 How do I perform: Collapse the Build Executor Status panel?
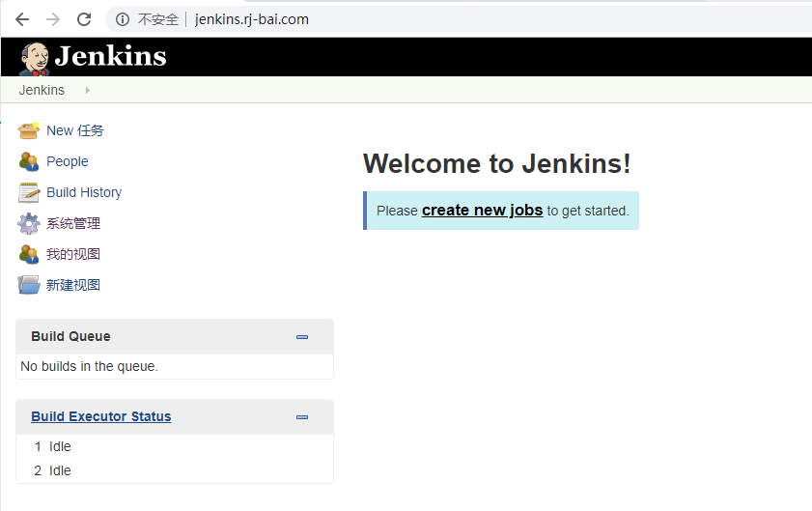tap(302, 417)
